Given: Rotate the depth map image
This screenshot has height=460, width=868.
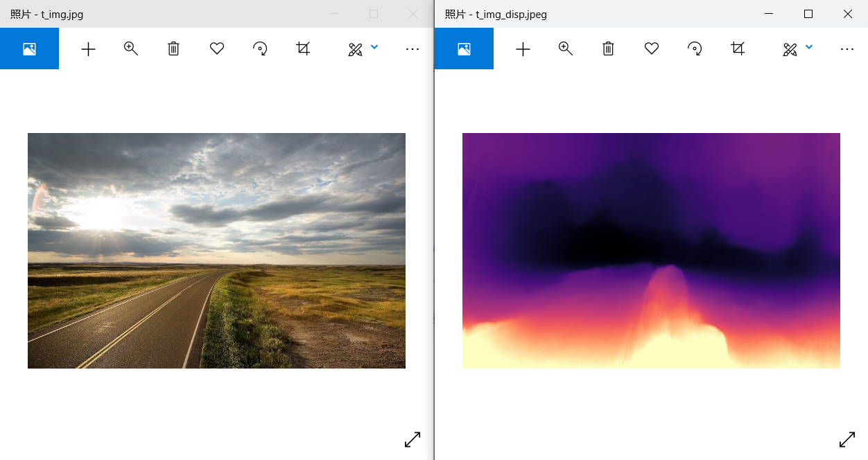Looking at the screenshot, I should 695,48.
